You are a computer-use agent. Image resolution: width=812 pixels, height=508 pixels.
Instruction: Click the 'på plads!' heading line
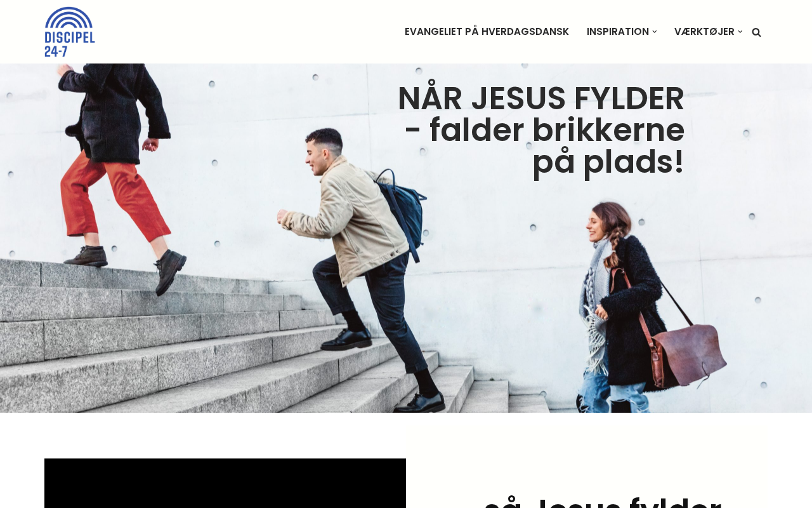[x=608, y=163]
